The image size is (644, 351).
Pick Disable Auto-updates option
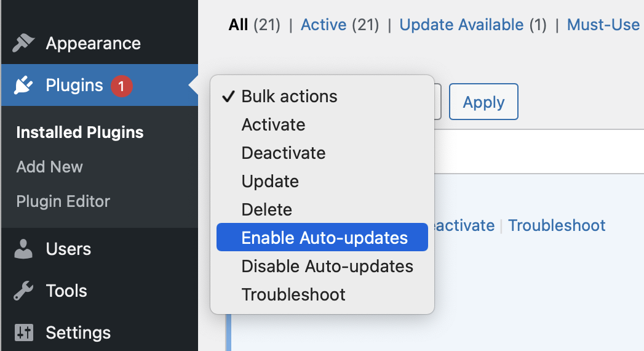(327, 267)
